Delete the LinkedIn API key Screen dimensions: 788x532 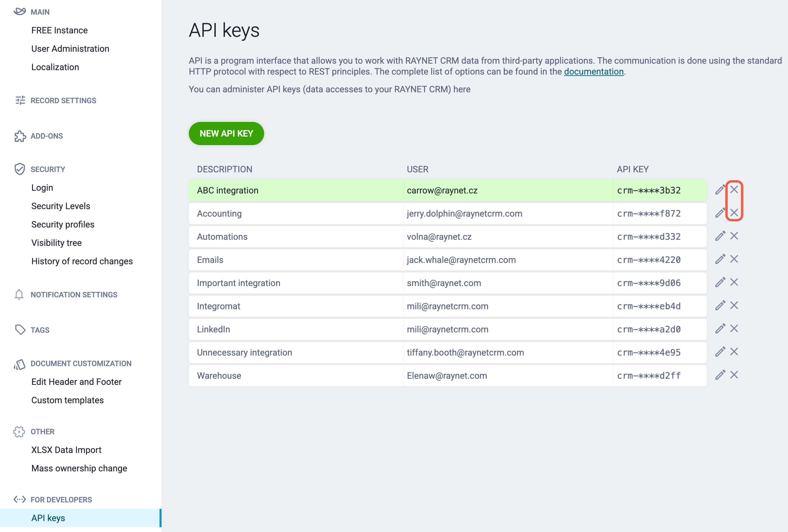pos(734,328)
